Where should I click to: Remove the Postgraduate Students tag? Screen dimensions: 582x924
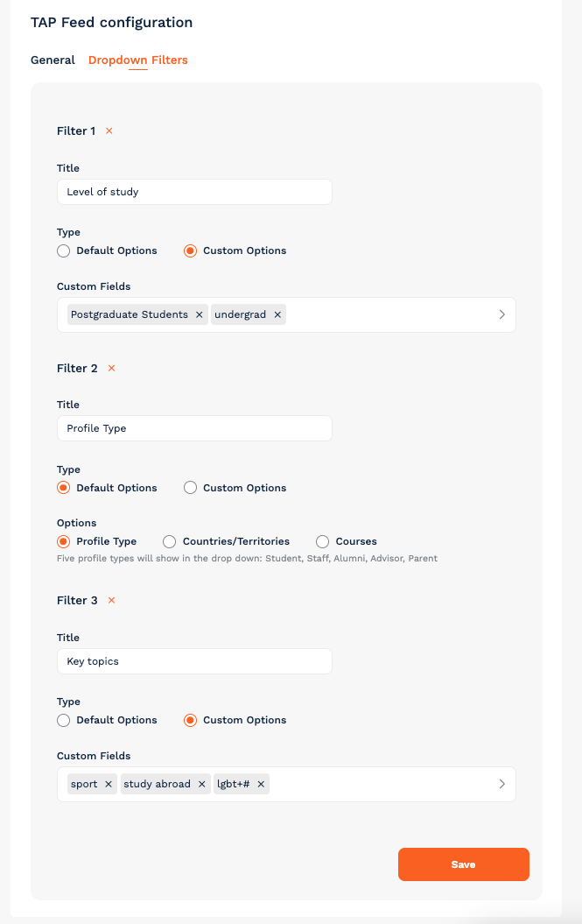[200, 314]
